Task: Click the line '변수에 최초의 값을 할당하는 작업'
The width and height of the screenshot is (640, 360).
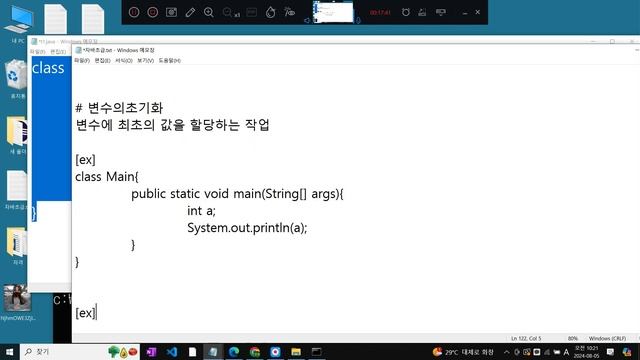Action: [173, 125]
